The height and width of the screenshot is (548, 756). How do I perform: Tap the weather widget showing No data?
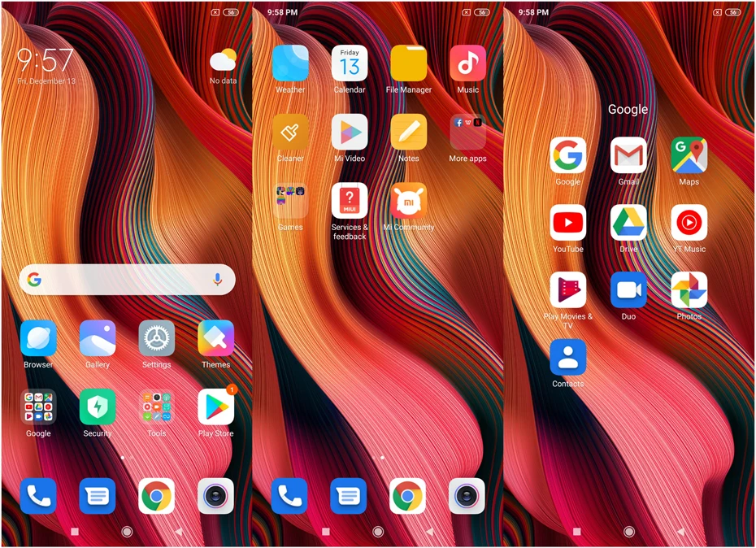point(223,66)
